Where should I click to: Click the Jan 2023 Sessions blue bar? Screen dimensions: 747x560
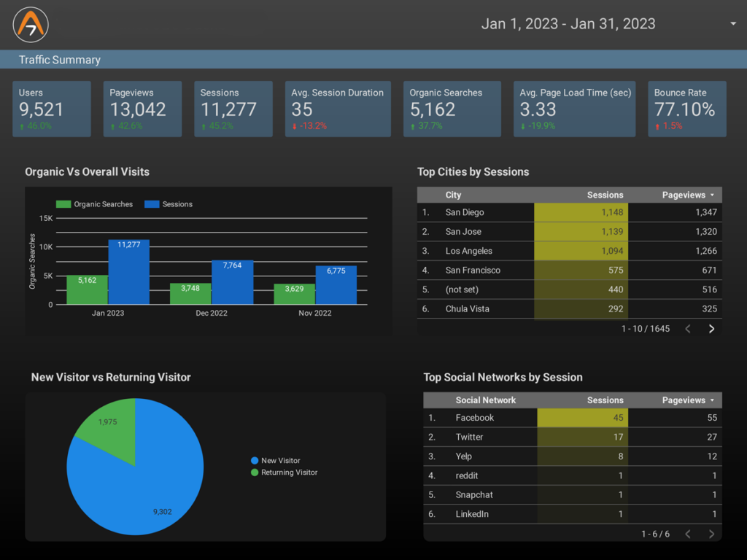point(129,272)
